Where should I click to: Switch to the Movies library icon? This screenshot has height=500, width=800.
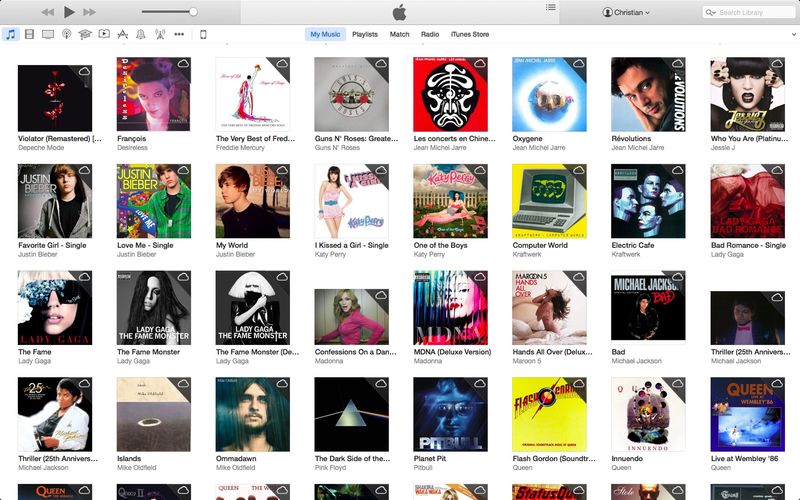point(29,34)
